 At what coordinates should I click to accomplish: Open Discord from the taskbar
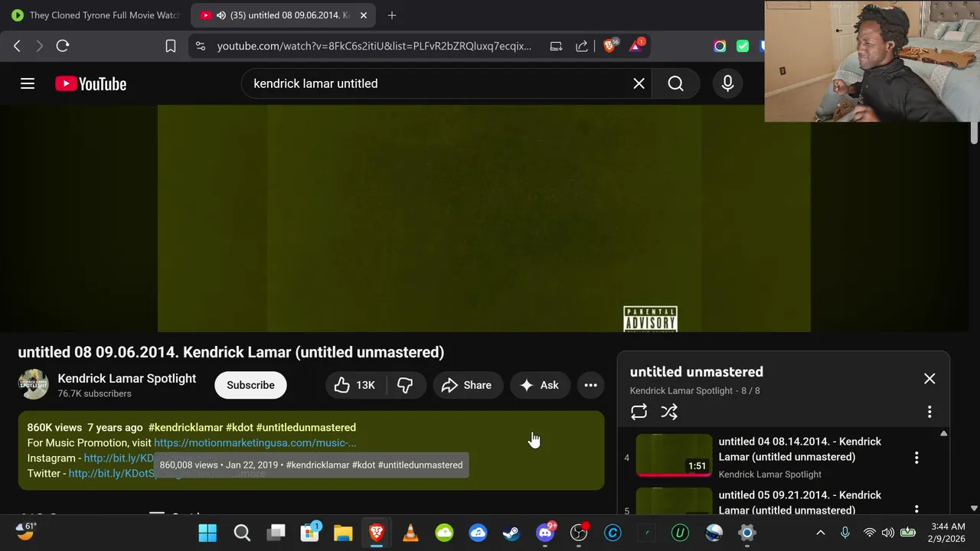(x=545, y=533)
